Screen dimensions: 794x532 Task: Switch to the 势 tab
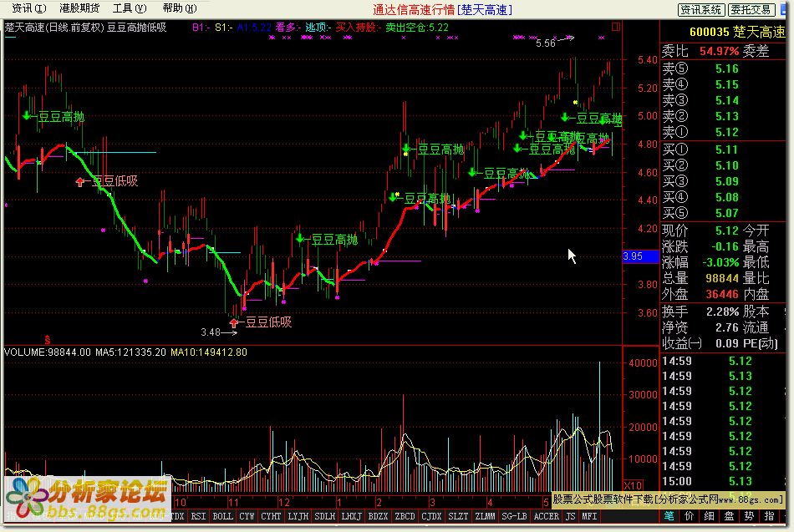(x=750, y=516)
